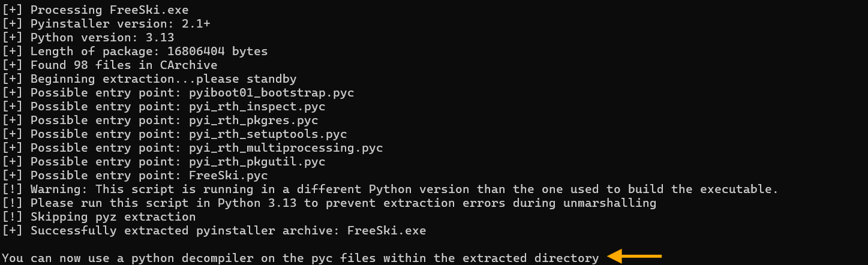Click the "Please run this script in Python 3.13" line

click(343, 203)
